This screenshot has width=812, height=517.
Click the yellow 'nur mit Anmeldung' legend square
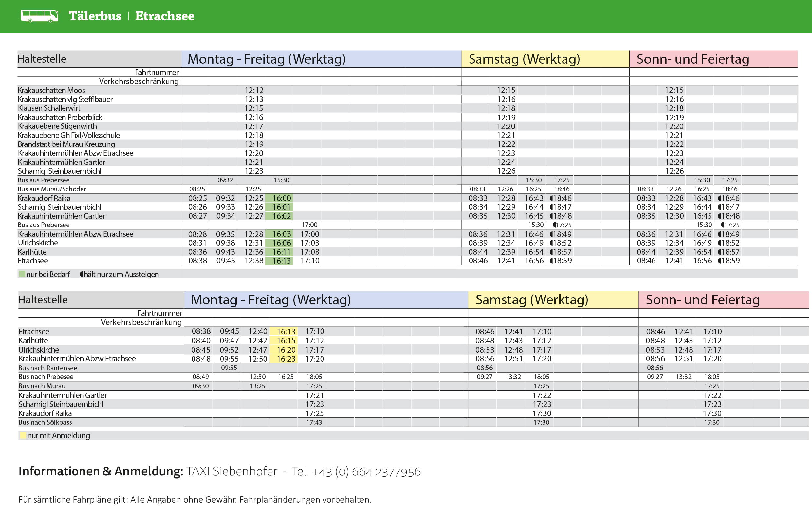(x=23, y=435)
